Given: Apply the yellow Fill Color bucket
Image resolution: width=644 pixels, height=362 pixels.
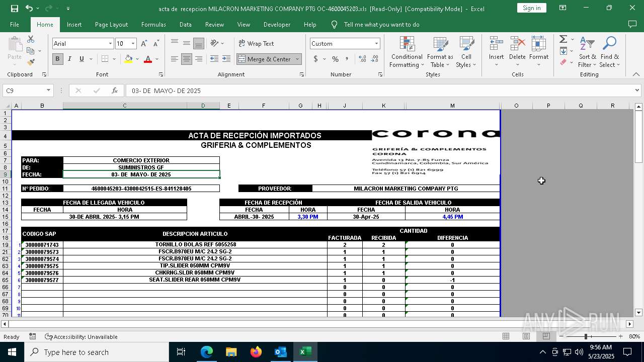Looking at the screenshot, I should [128, 59].
